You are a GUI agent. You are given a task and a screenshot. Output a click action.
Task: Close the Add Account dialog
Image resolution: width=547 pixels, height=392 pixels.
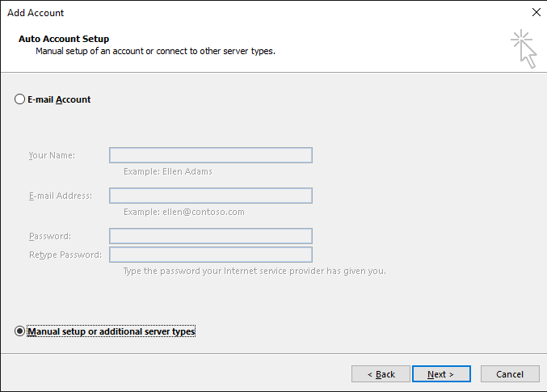point(536,12)
